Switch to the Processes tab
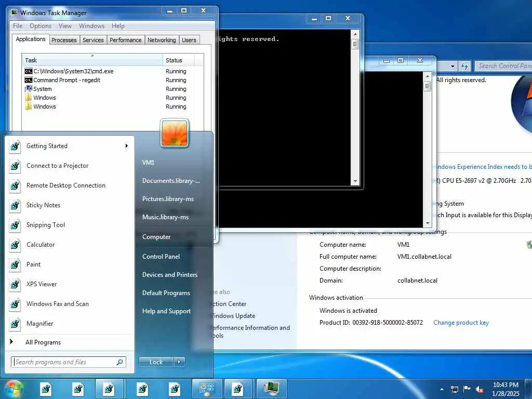Screen dimensions: 532x399 (64, 40)
